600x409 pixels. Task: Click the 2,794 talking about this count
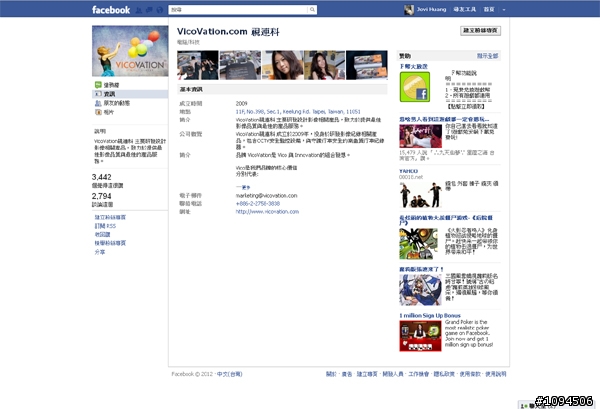[101, 196]
